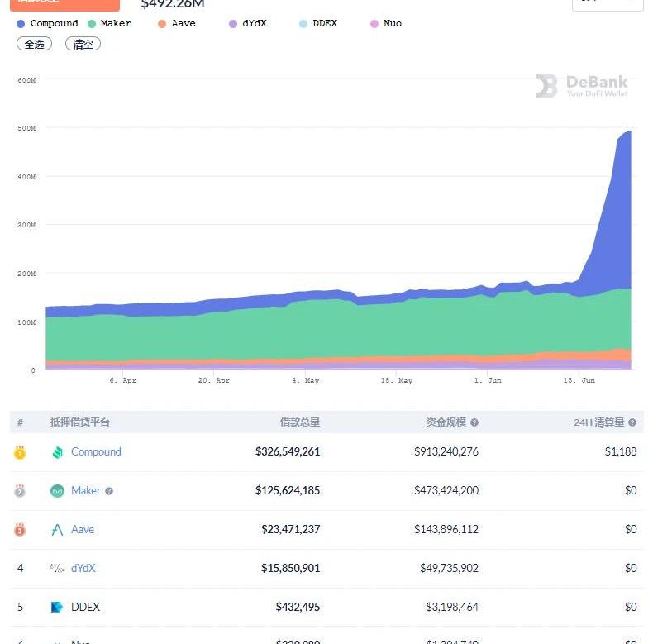Click the 1. Jun axis label
The height and width of the screenshot is (644, 653).
488,380
